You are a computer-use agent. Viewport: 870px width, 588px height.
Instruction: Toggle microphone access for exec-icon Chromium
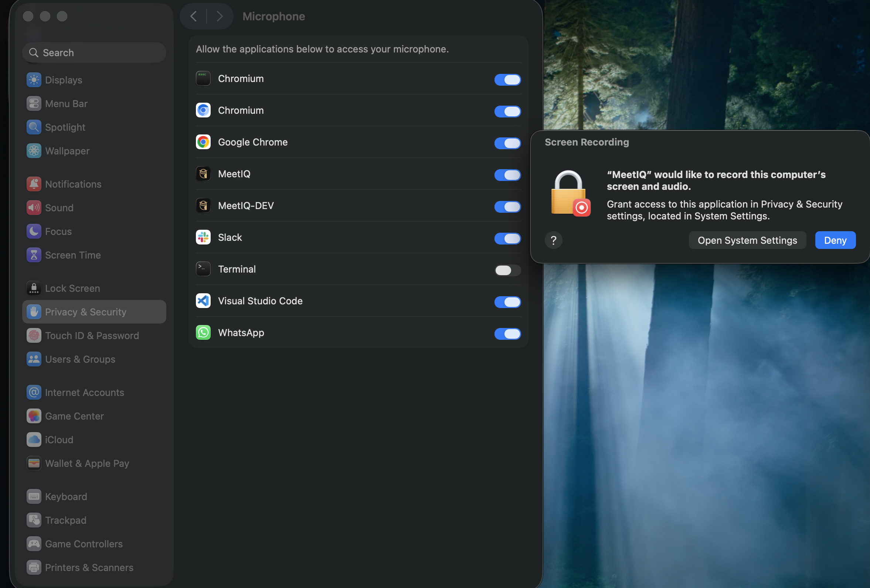507,79
